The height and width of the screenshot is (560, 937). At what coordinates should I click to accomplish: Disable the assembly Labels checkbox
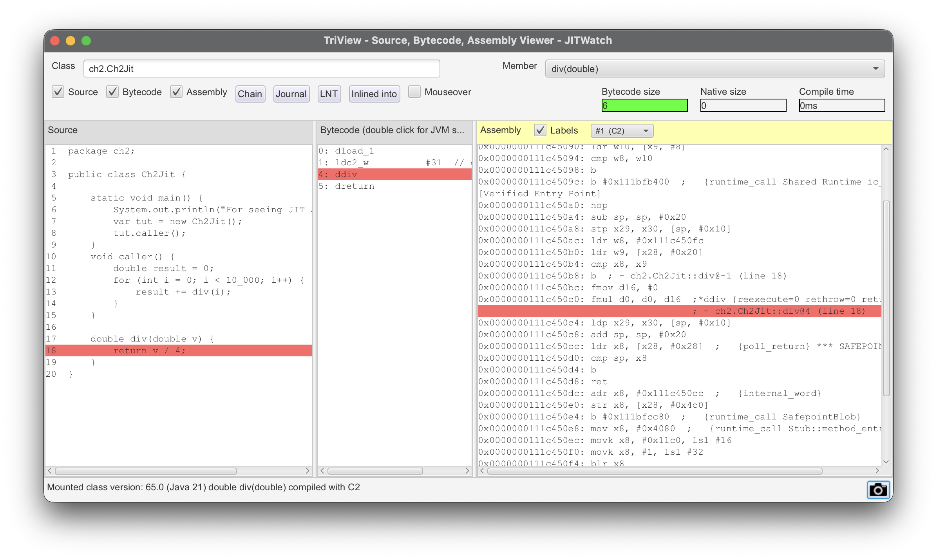(x=540, y=130)
